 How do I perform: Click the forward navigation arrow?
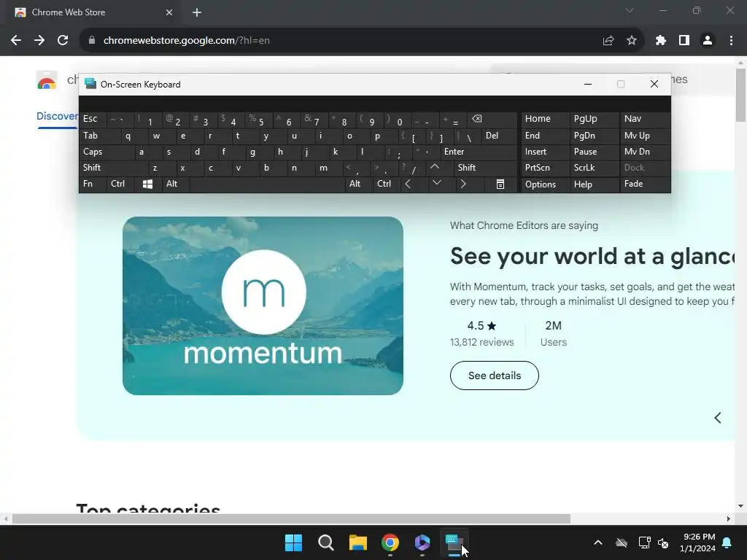(39, 41)
